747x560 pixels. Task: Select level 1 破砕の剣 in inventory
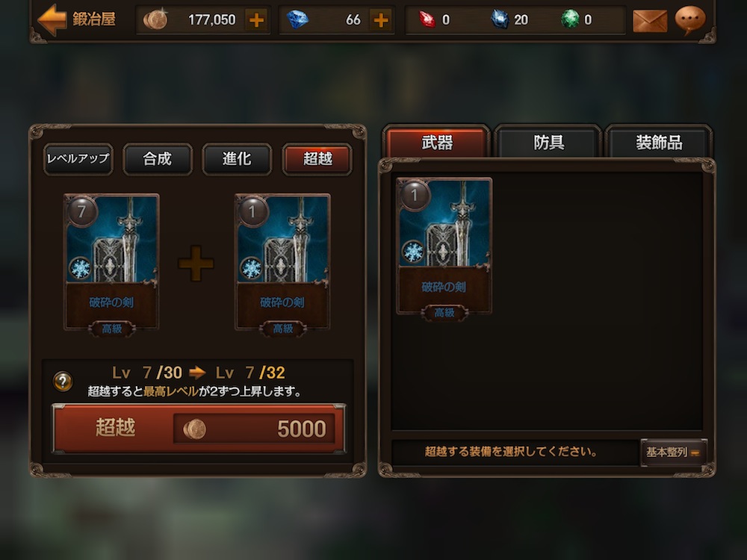[444, 248]
